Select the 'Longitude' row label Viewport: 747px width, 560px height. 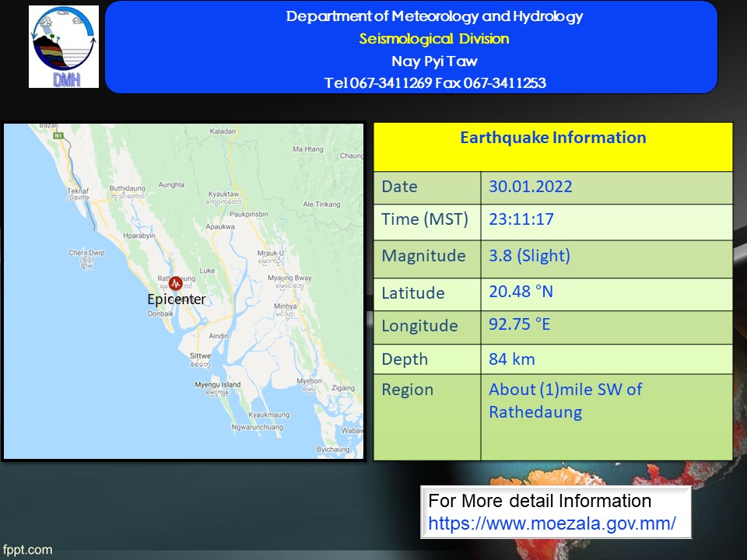pos(419,326)
